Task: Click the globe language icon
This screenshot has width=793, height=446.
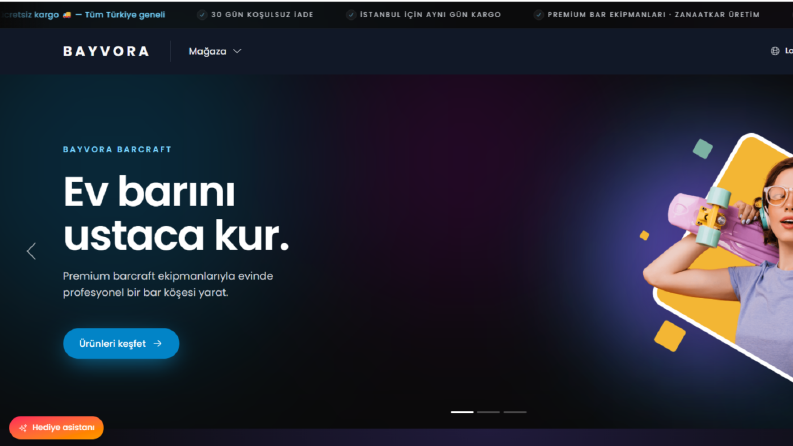Action: [x=775, y=51]
